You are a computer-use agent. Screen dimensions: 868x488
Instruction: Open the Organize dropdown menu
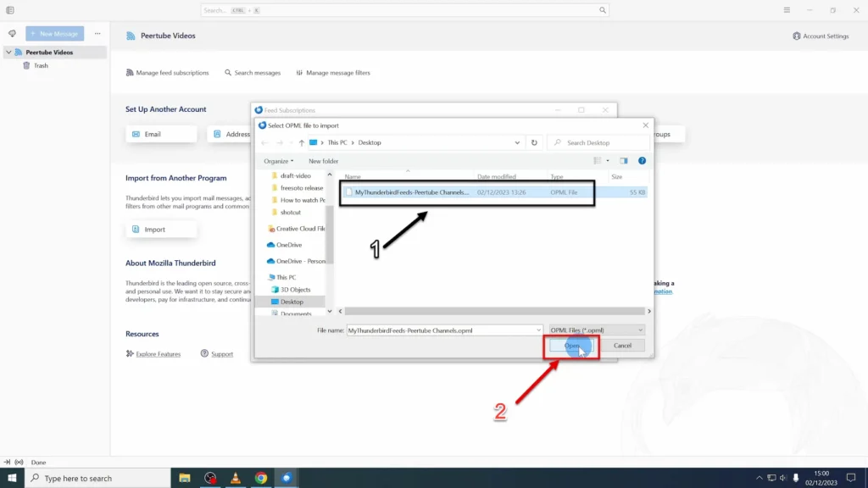tap(278, 161)
